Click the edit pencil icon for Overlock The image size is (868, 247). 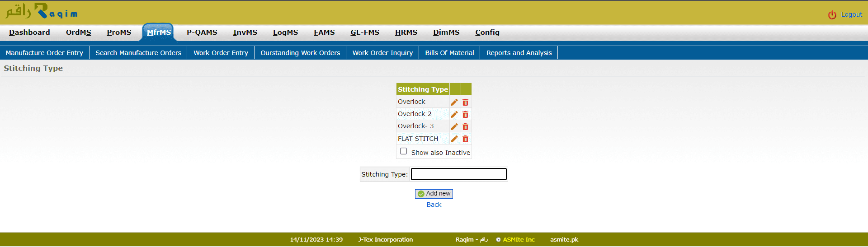454,102
